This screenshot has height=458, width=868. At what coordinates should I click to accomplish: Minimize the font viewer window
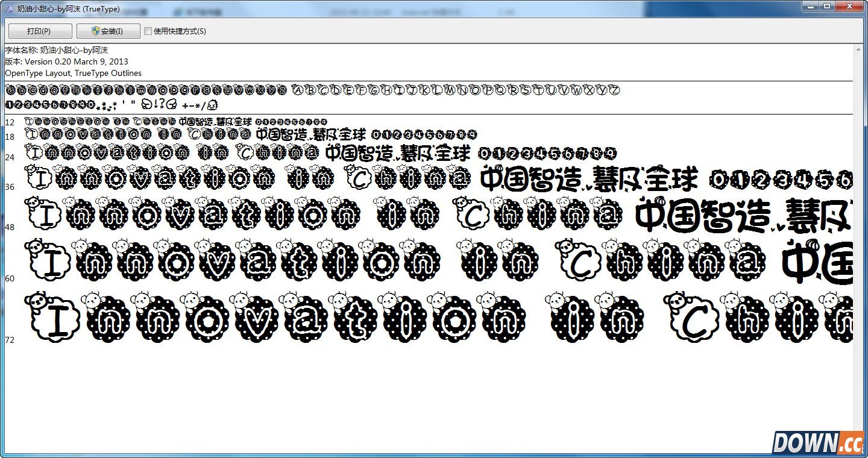click(x=810, y=6)
